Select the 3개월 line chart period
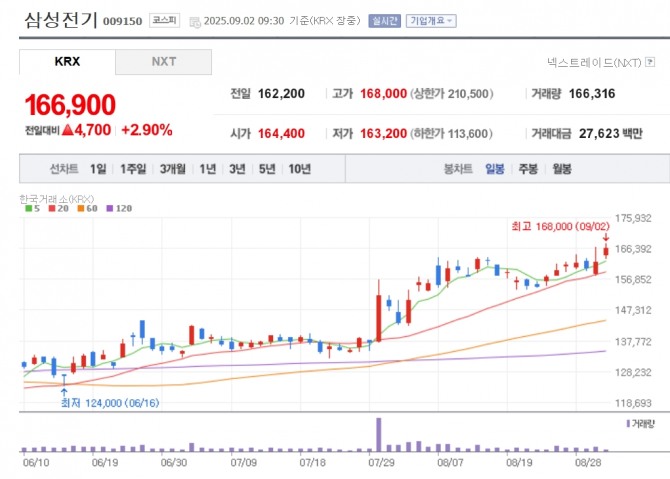 pos(173,169)
